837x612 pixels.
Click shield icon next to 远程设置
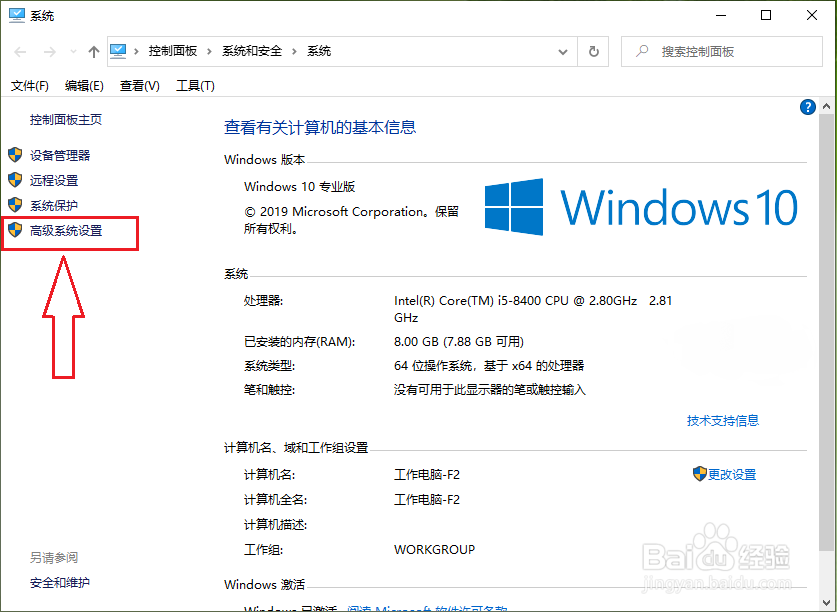coord(15,180)
